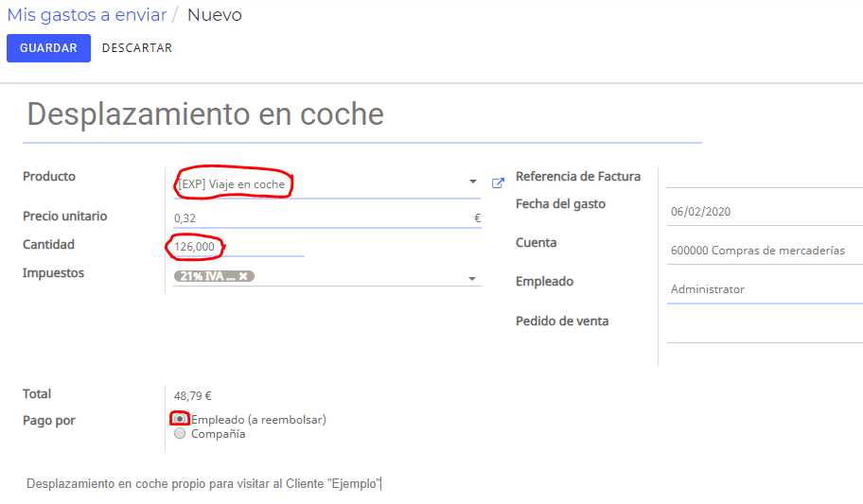Click the GUARDAR button
The height and width of the screenshot is (504, 863).
pos(48,48)
